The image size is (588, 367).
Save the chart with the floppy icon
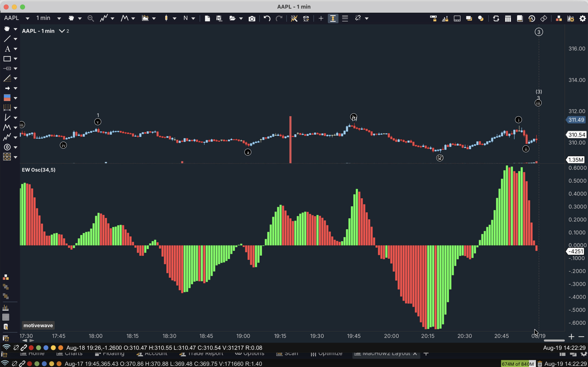(x=219, y=18)
